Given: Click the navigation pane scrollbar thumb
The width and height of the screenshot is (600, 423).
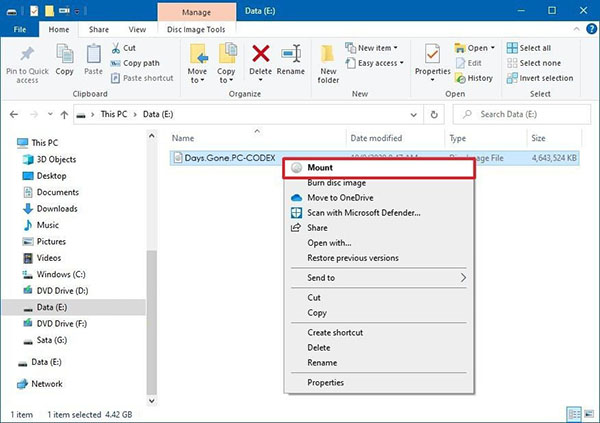Looking at the screenshot, I should tap(152, 322).
